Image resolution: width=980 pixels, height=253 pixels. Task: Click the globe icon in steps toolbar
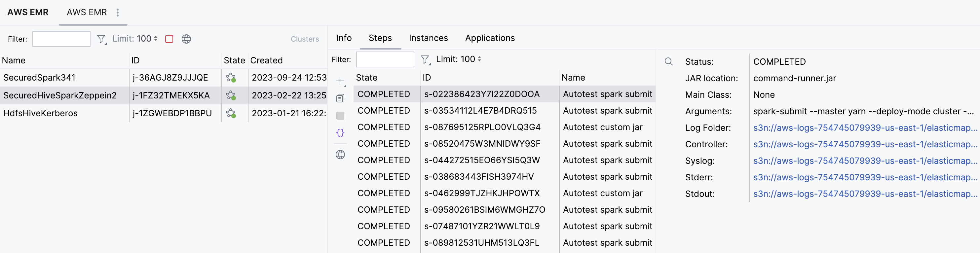point(340,155)
